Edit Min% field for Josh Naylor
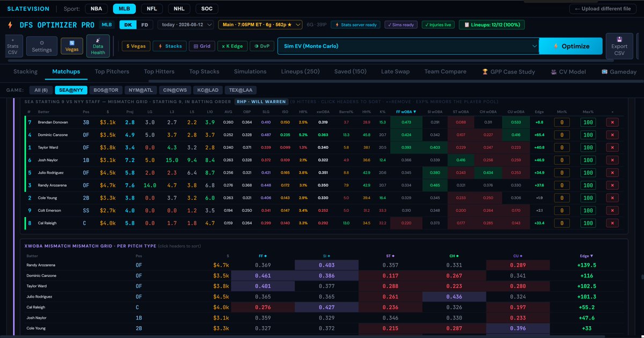The width and height of the screenshot is (644, 338). (x=562, y=160)
